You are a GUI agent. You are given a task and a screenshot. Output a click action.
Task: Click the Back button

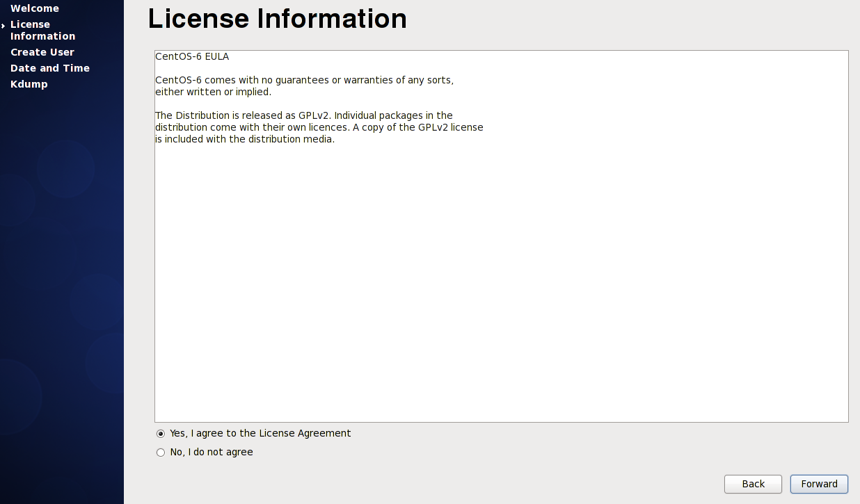coord(753,484)
